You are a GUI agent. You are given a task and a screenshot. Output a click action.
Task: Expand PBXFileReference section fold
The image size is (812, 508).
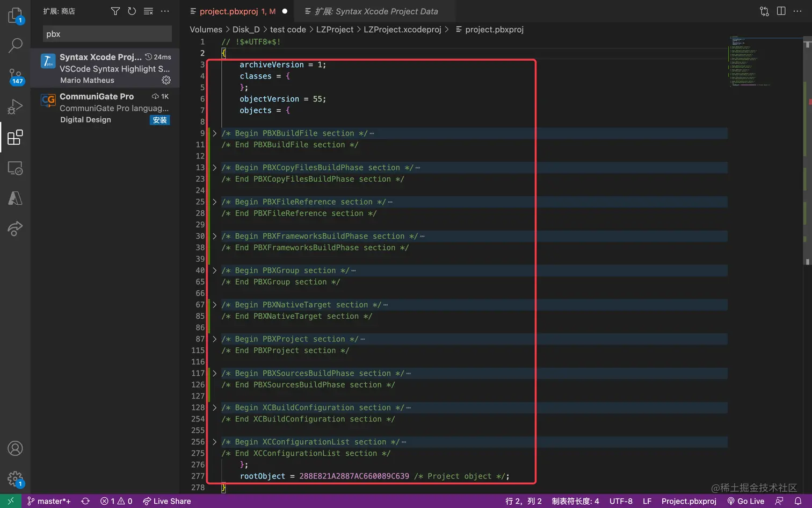click(x=214, y=202)
